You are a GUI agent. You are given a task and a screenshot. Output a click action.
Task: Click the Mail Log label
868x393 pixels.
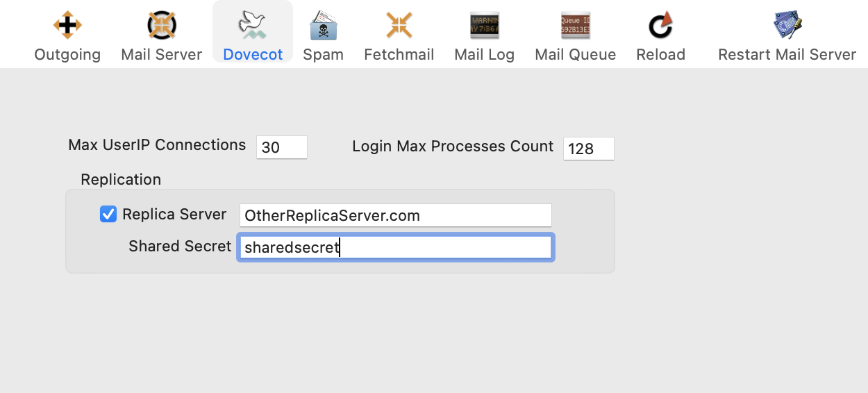point(484,55)
